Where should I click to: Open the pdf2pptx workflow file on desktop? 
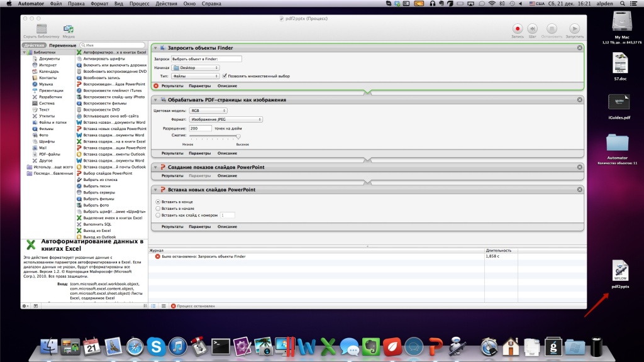[x=620, y=272]
